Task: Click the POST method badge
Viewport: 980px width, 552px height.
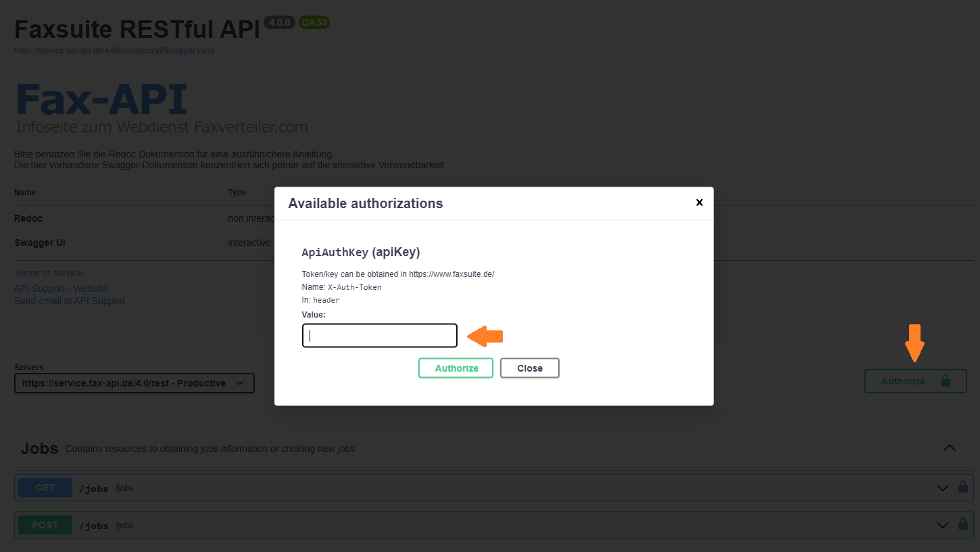Action: [45, 525]
